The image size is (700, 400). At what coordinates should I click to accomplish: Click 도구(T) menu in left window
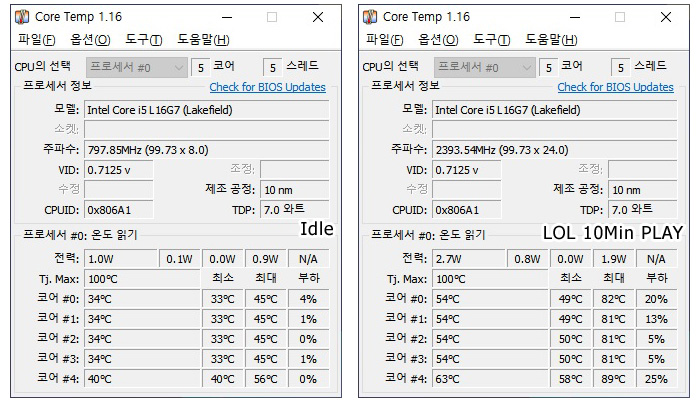[144, 40]
